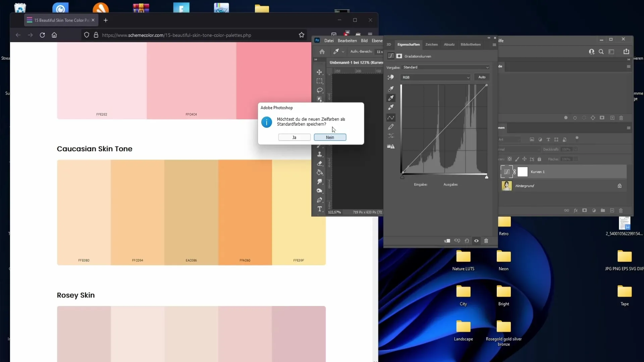Toggle Auto button in Curves panel
Screen dimensions: 644x362
(482, 77)
